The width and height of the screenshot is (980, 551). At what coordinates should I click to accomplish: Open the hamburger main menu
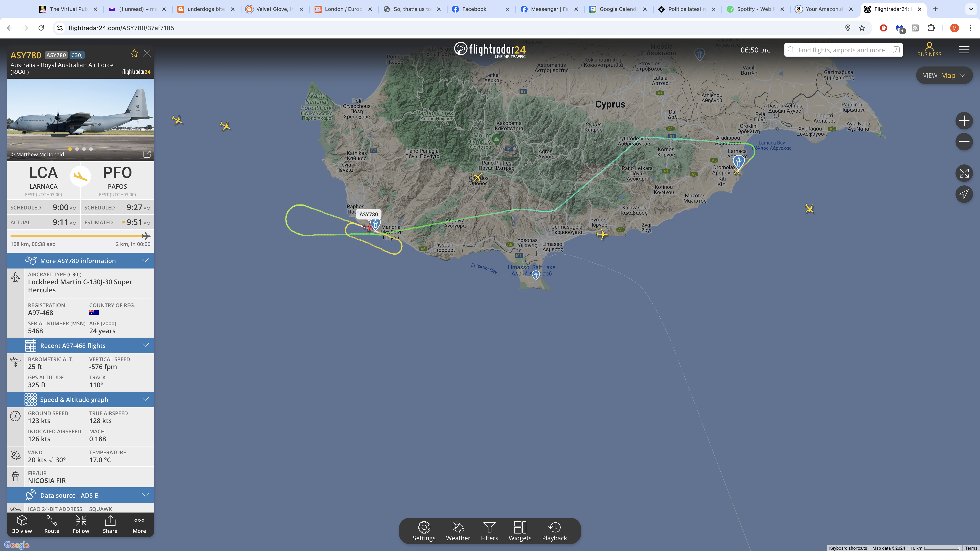coord(964,50)
